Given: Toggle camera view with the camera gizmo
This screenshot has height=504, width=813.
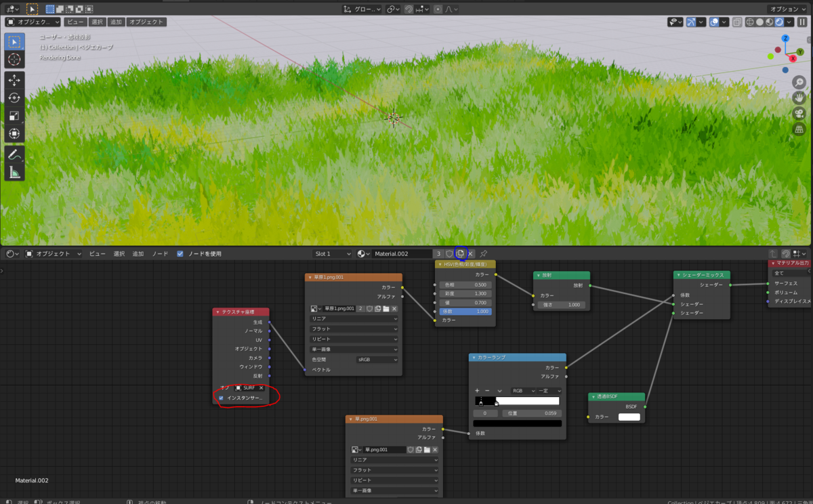Looking at the screenshot, I should (x=799, y=114).
